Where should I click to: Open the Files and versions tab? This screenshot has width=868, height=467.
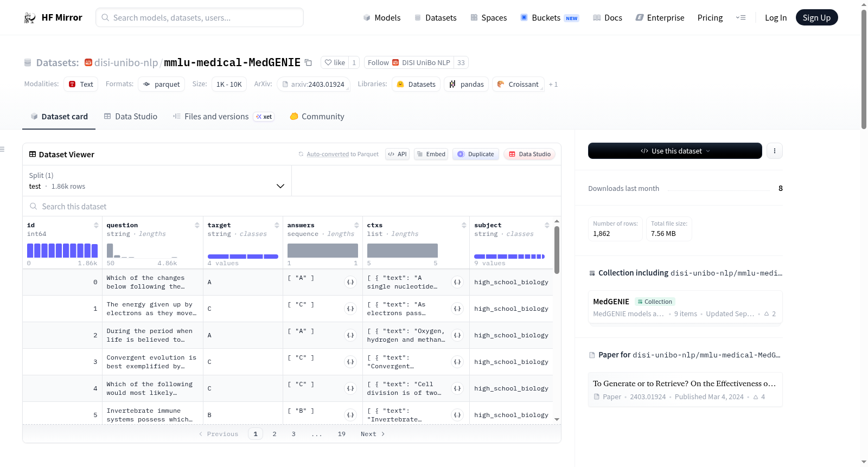224,117
